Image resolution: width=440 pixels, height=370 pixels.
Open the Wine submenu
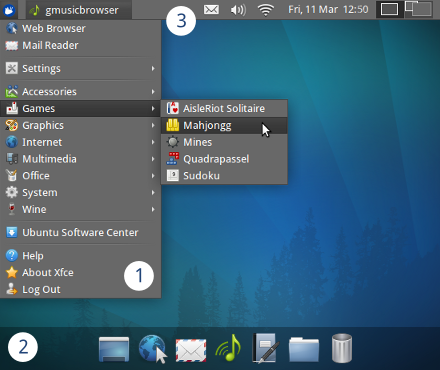[81, 209]
